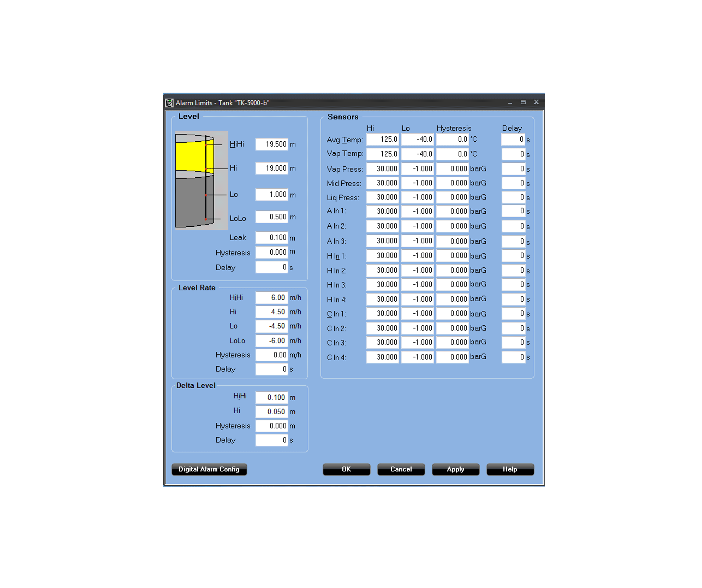The image size is (702, 588).
Task: Open Digital Alarm Config
Action: (x=209, y=469)
